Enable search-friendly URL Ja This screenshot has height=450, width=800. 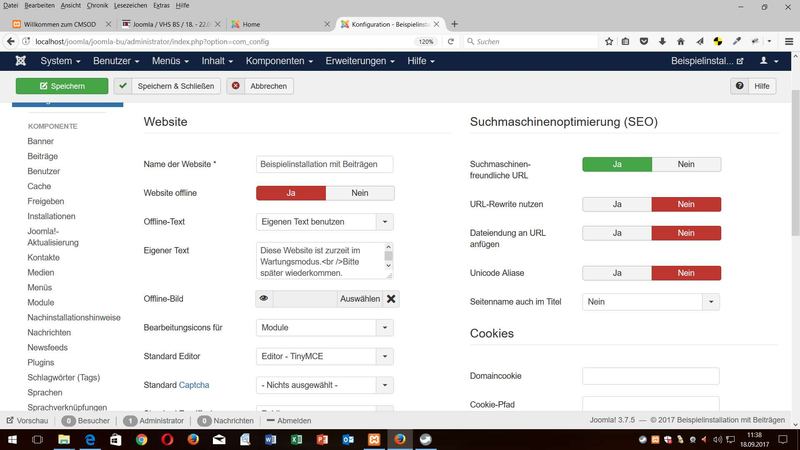point(617,164)
